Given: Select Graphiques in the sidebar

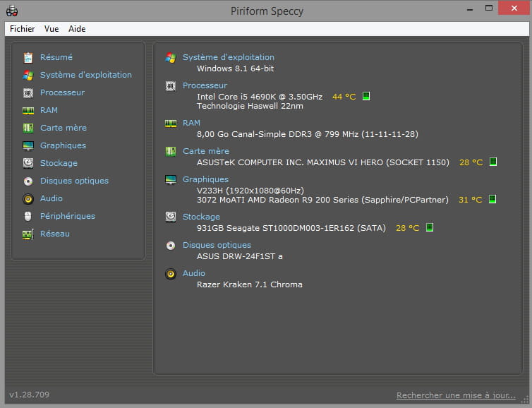Looking at the screenshot, I should point(63,145).
